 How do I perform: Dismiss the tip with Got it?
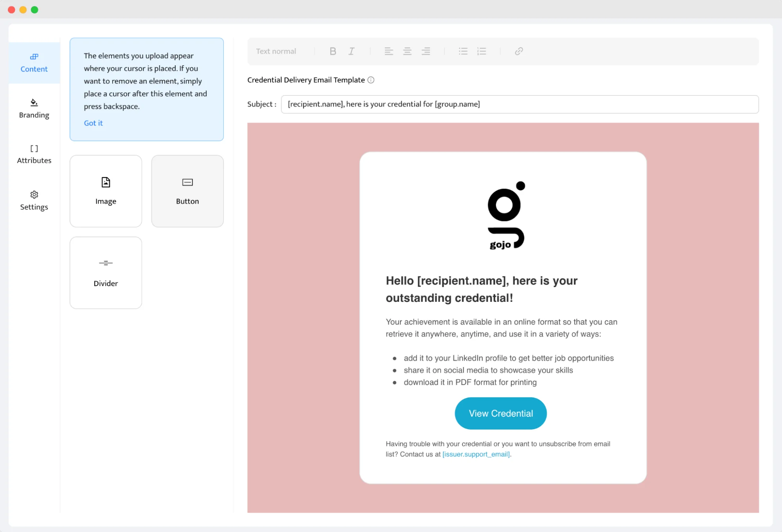click(93, 123)
